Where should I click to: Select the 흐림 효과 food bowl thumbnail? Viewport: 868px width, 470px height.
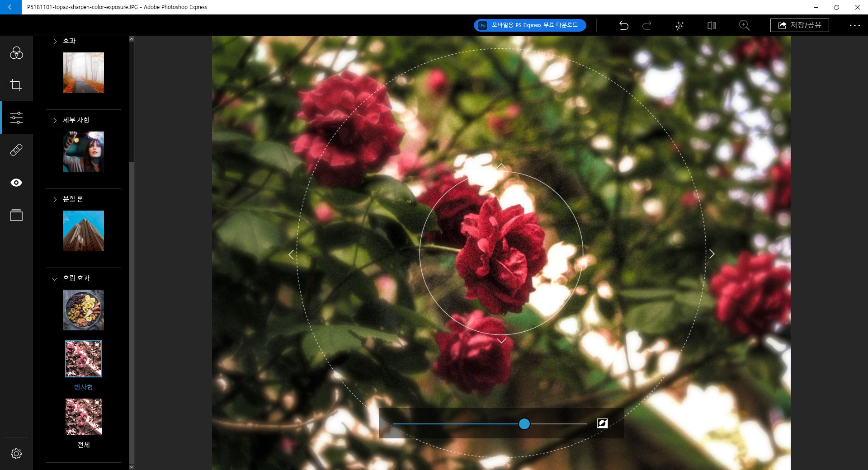click(84, 310)
